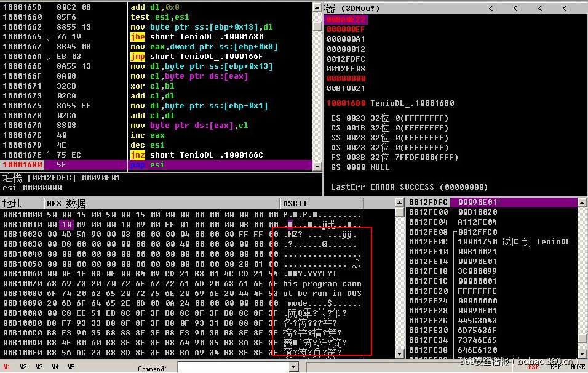Select stack address 0012FE00

(x=428, y=212)
